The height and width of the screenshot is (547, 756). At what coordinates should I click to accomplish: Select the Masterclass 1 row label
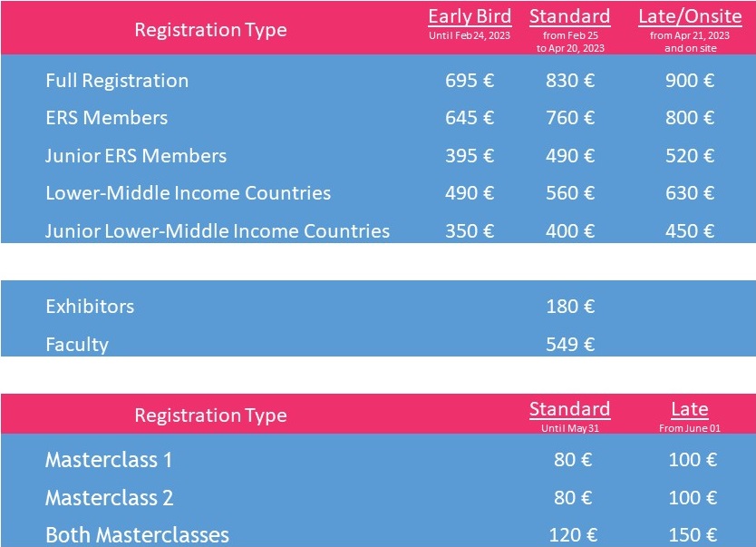pos(109,460)
